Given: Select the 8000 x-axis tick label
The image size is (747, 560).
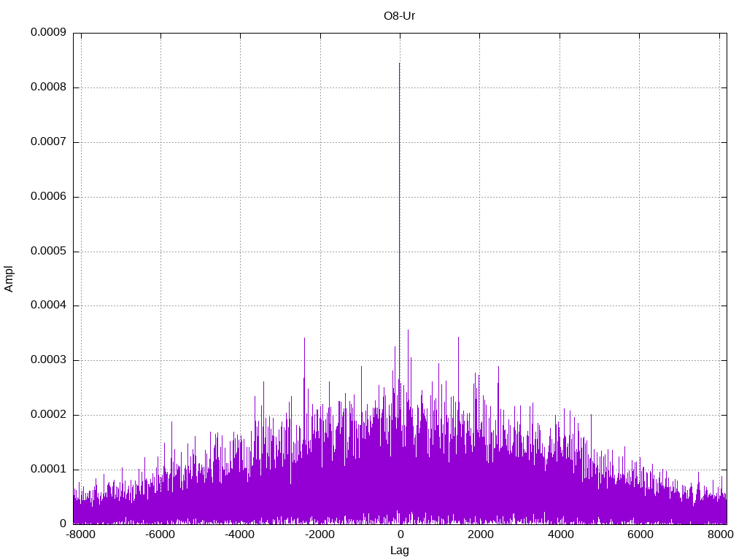Looking at the screenshot, I should [x=719, y=534].
